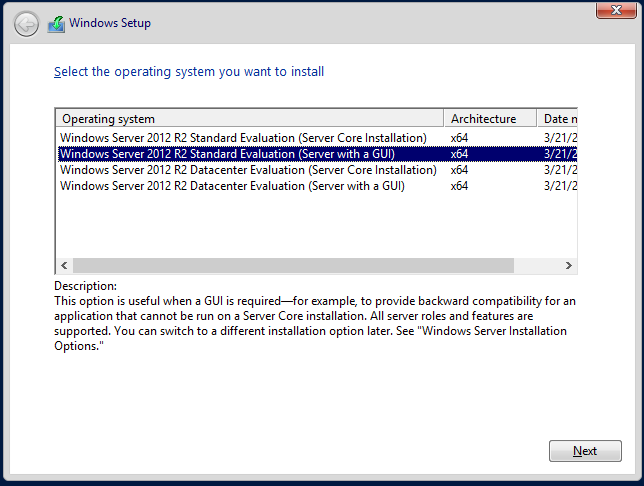Click the scroll right arrow of list
Viewport: 644px width, 486px height.
pos(568,265)
